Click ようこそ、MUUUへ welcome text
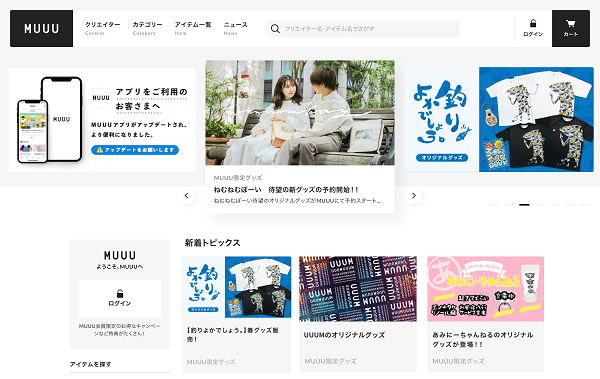600x379 pixels. (120, 267)
